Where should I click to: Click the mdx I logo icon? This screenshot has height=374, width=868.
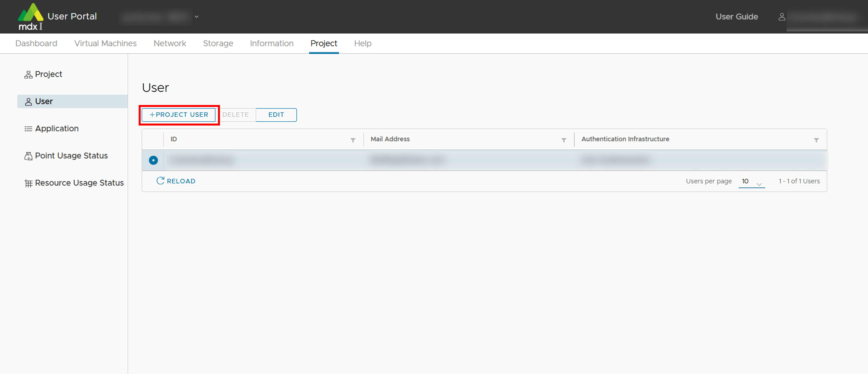pyautogui.click(x=30, y=17)
